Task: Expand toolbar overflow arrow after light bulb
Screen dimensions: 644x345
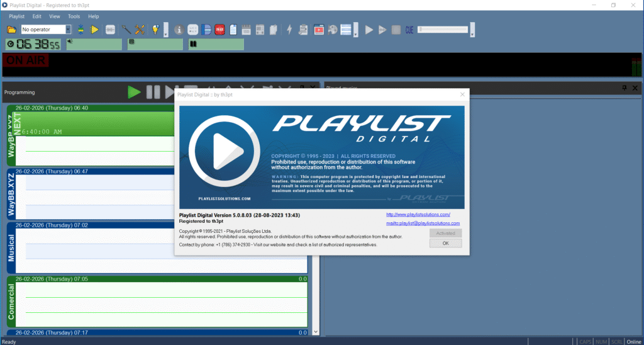Action: click(165, 30)
